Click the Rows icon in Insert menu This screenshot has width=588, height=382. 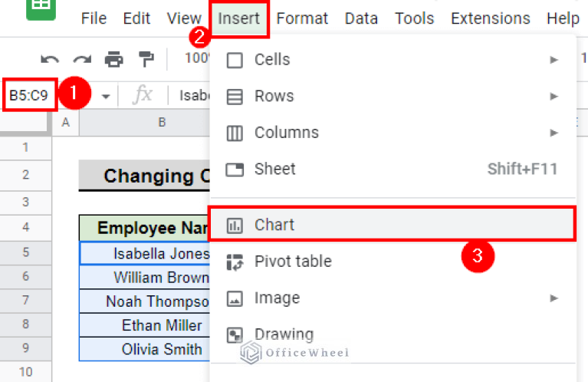[x=235, y=97]
